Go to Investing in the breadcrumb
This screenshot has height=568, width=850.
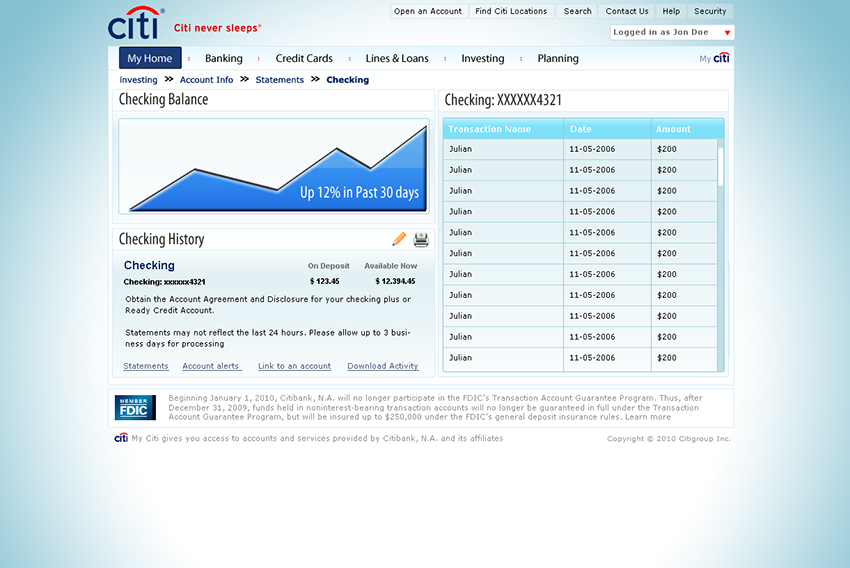coord(138,80)
